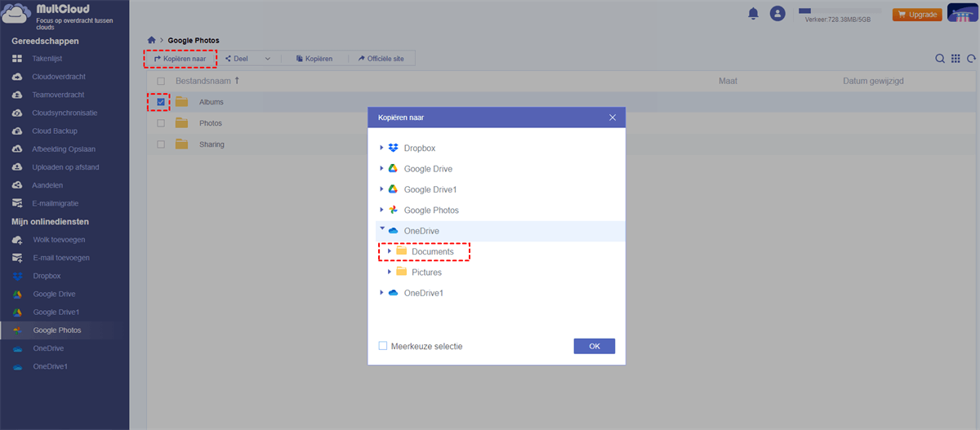Open Google Drive in the sidebar

tap(54, 294)
